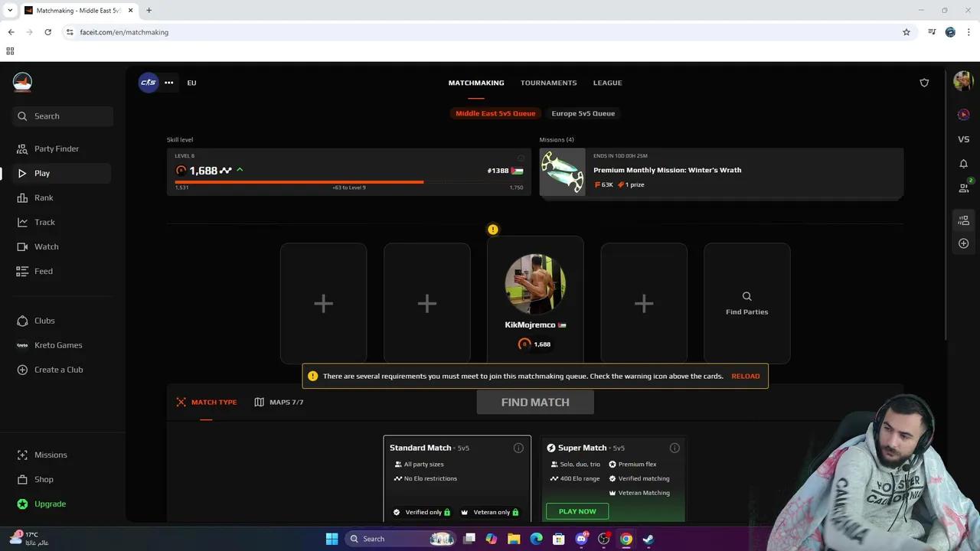Image resolution: width=980 pixels, height=551 pixels.
Task: Switch to the TOURNAMENTS tab
Action: point(549,83)
